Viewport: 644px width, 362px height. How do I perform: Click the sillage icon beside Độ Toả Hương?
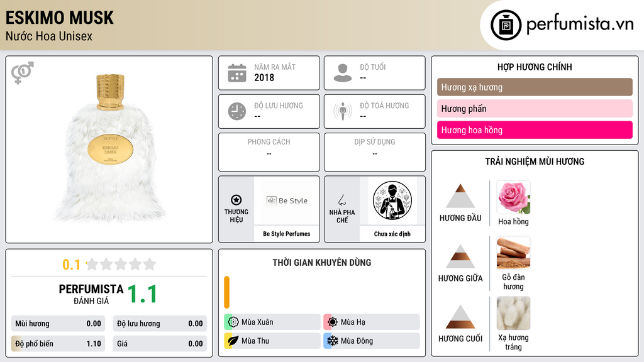click(x=343, y=111)
